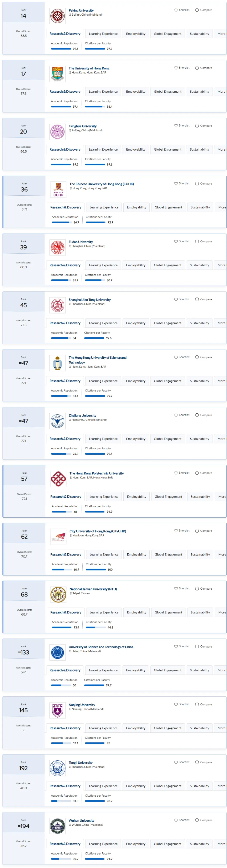Enable Compare for Shanghai Jiao Tong University
Screen dimensions: 227x868
click(x=197, y=299)
